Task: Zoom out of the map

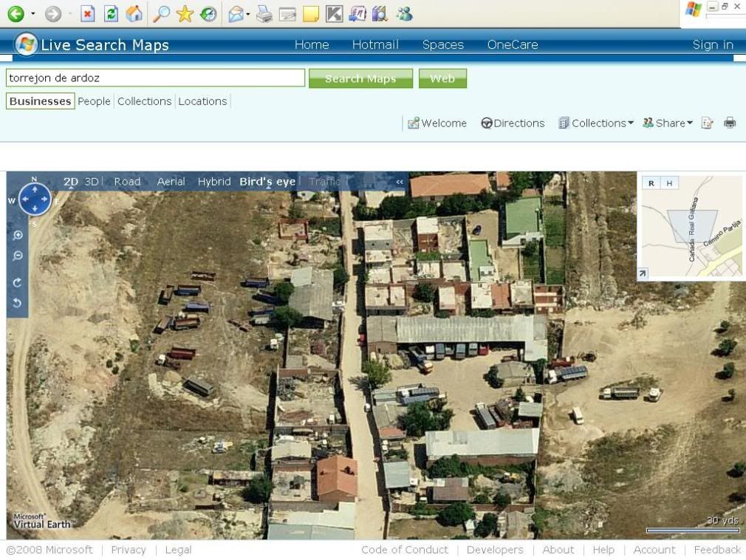Action: [x=18, y=256]
